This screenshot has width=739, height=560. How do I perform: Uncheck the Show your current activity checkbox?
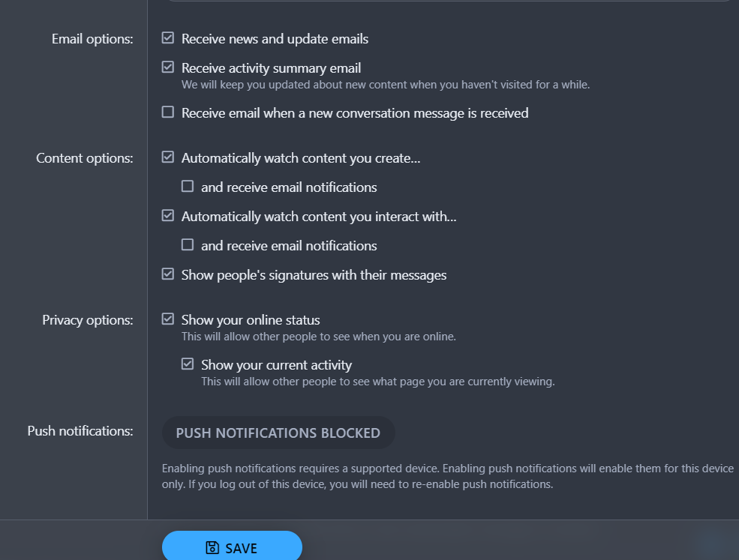pos(188,364)
